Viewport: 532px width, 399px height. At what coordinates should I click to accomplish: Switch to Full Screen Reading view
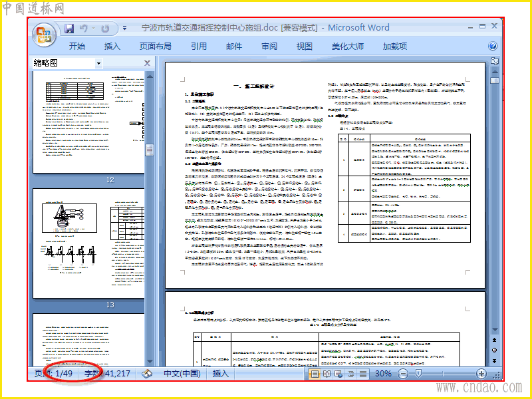(327, 374)
